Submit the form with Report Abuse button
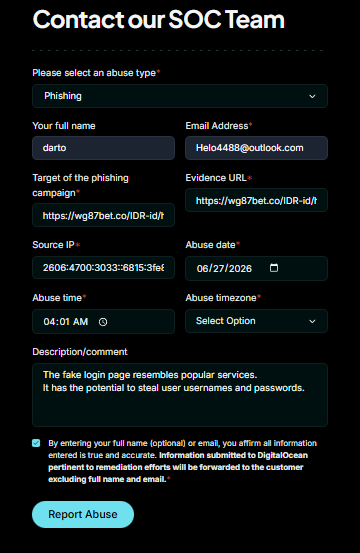 (x=83, y=514)
